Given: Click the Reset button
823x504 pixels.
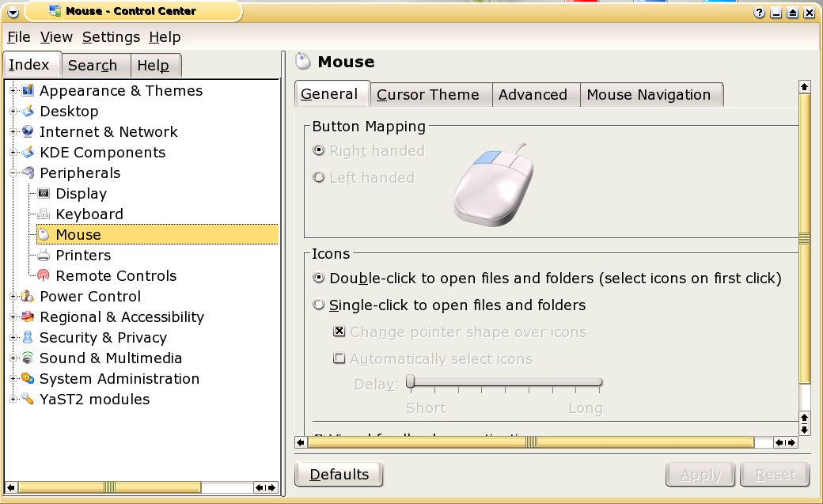Looking at the screenshot, I should click(775, 475).
